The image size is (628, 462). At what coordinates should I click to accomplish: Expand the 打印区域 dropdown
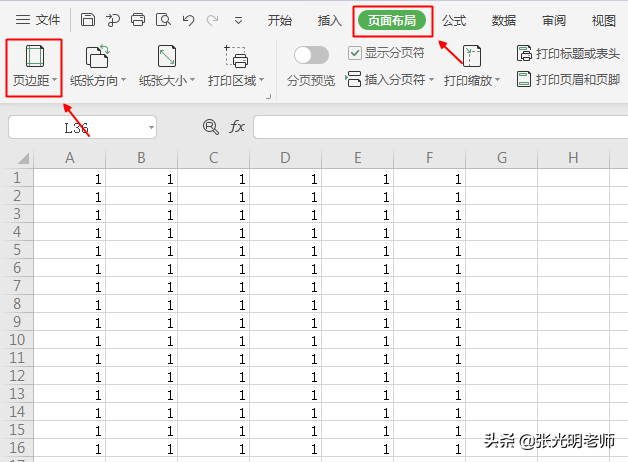coord(262,80)
